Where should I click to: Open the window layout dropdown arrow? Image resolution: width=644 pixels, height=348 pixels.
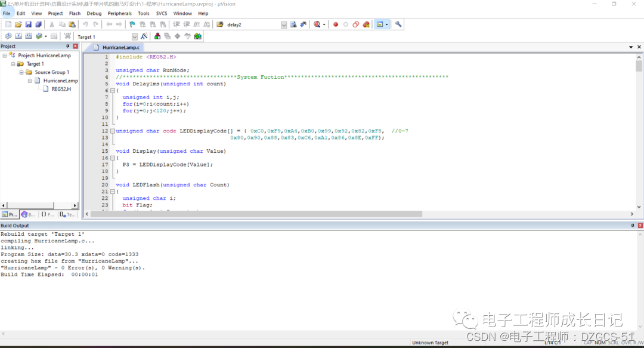(x=386, y=24)
